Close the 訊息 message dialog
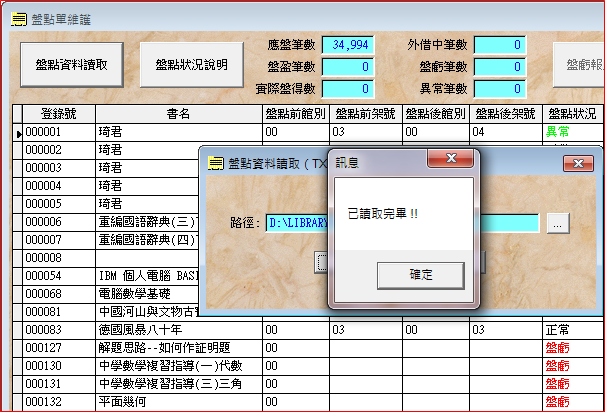The height and width of the screenshot is (412, 605). click(x=451, y=158)
